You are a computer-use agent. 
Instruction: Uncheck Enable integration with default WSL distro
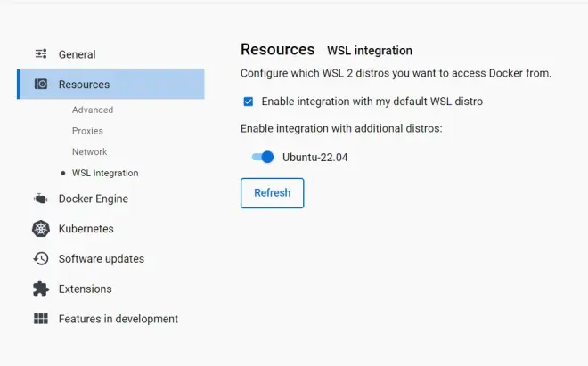click(x=249, y=102)
